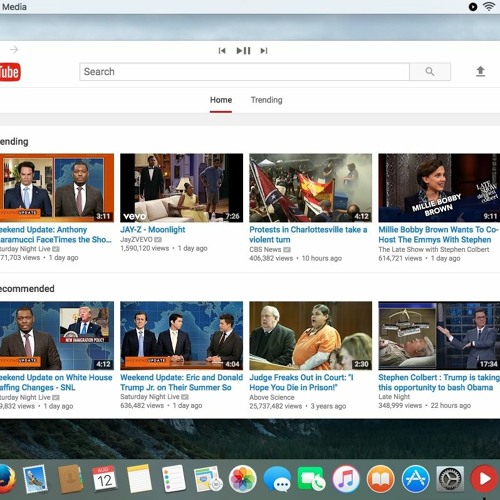Click the previous track button
The image size is (500, 500).
[x=222, y=51]
